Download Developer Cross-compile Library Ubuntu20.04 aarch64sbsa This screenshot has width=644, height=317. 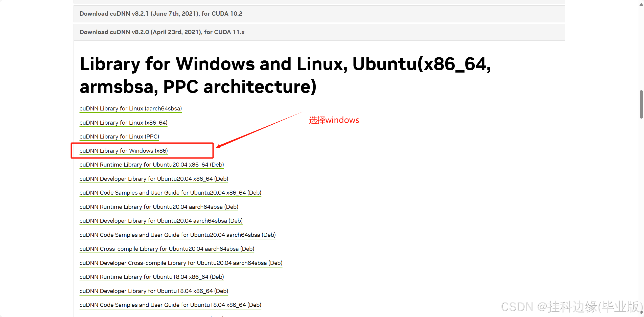pyautogui.click(x=181, y=263)
